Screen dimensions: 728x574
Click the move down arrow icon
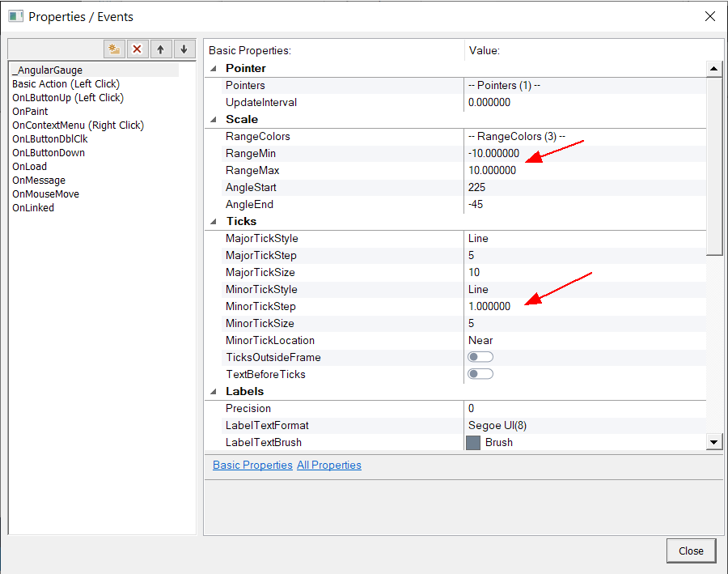pyautogui.click(x=184, y=49)
